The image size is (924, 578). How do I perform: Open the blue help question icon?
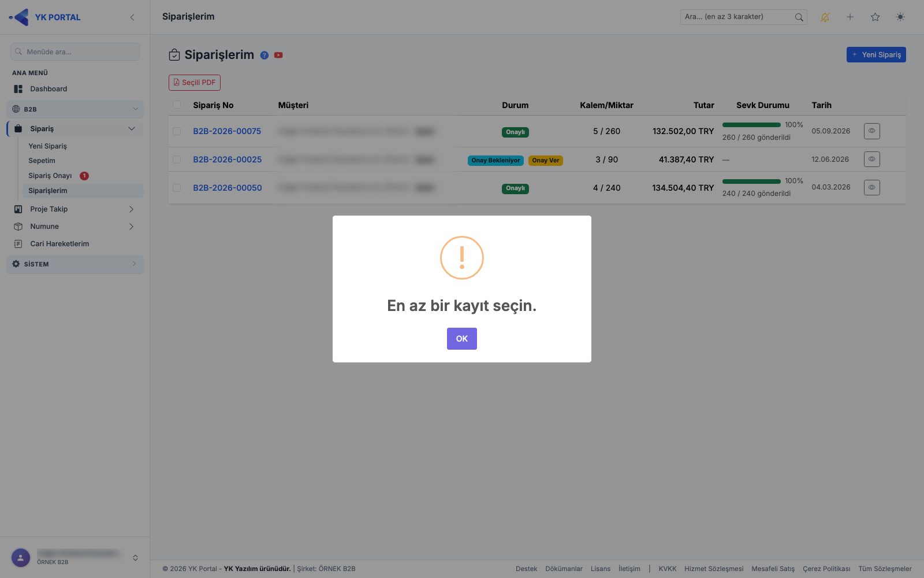tap(264, 55)
